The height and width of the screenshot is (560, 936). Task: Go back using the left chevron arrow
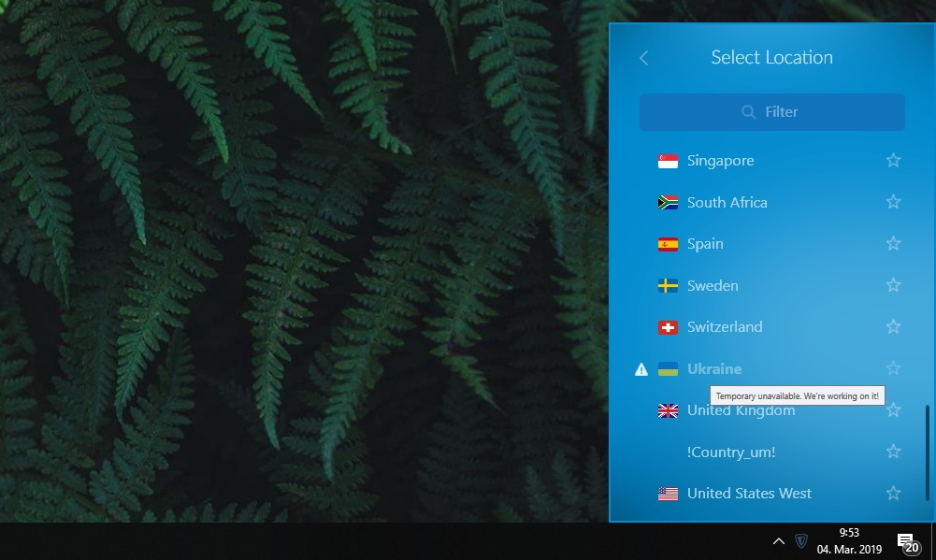coord(643,58)
